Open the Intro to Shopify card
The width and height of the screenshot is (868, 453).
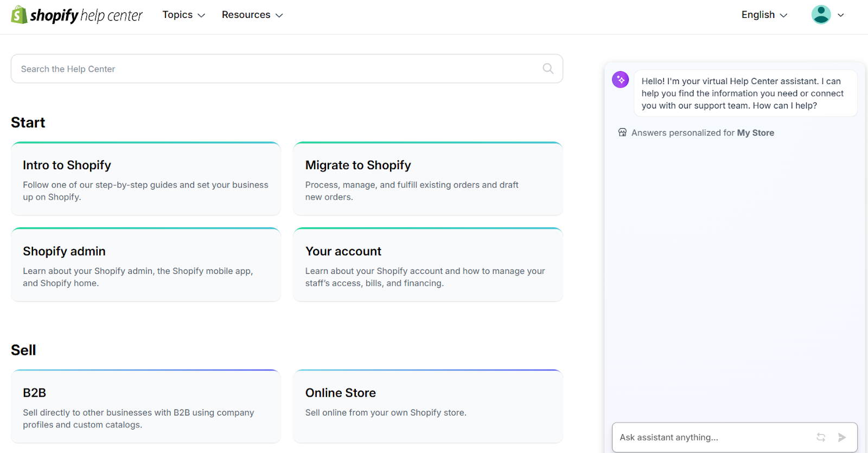point(146,178)
